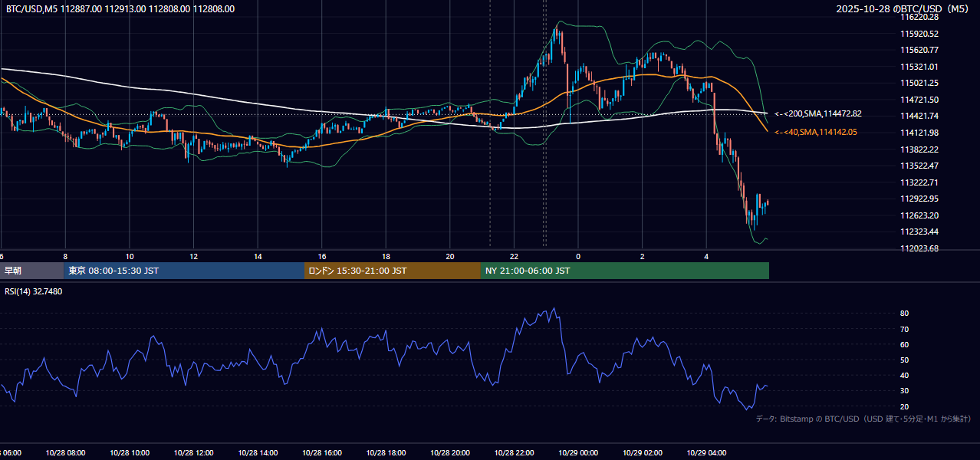Screen dimensions: 980x460
Task: Click the bottom time label 10/29 00:00
Action: (x=578, y=453)
